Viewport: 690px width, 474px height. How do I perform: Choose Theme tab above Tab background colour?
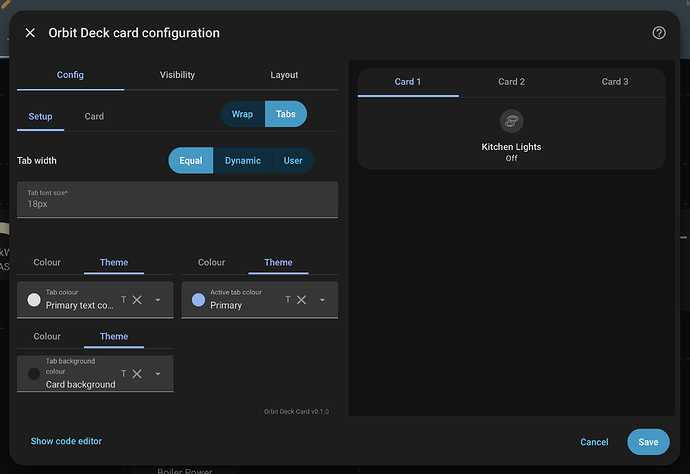click(114, 336)
